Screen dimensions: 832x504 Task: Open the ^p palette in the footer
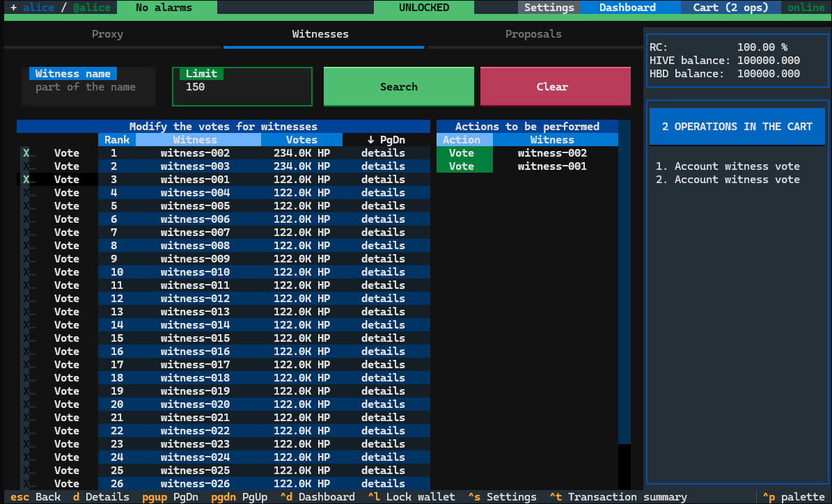coord(794,497)
